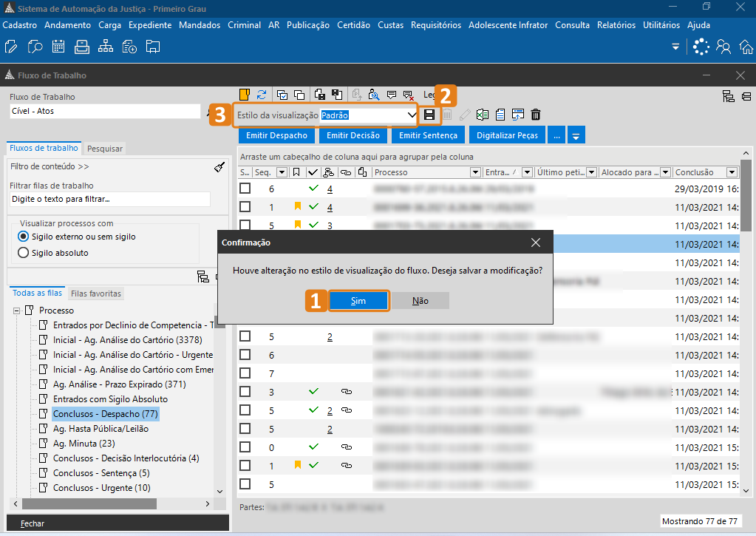The width and height of the screenshot is (756, 536).
Task: Open the Utilitários menu
Action: pyautogui.click(x=661, y=25)
